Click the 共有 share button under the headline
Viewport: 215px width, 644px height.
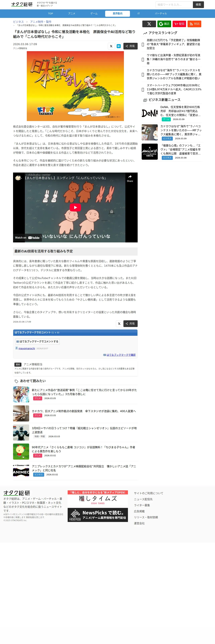pyautogui.click(x=130, y=46)
